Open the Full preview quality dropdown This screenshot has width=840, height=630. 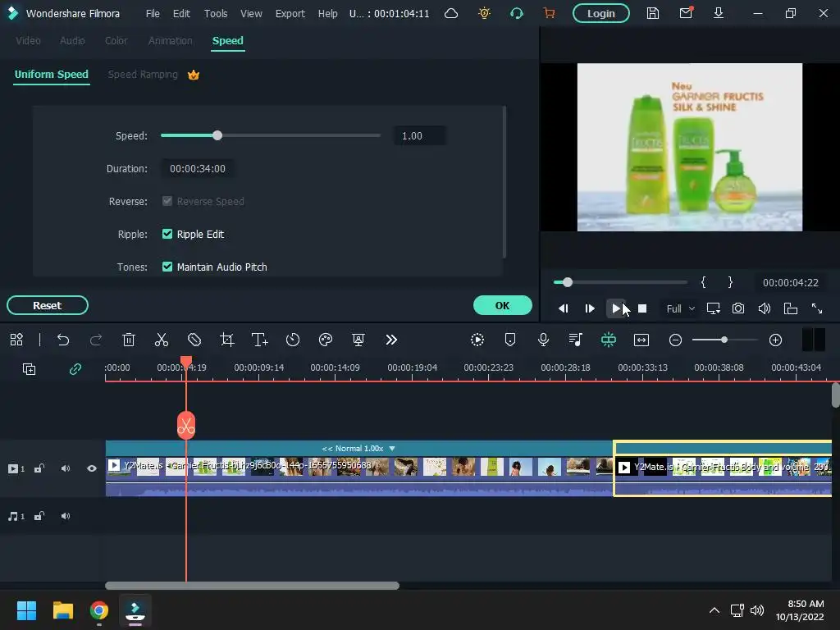680,308
